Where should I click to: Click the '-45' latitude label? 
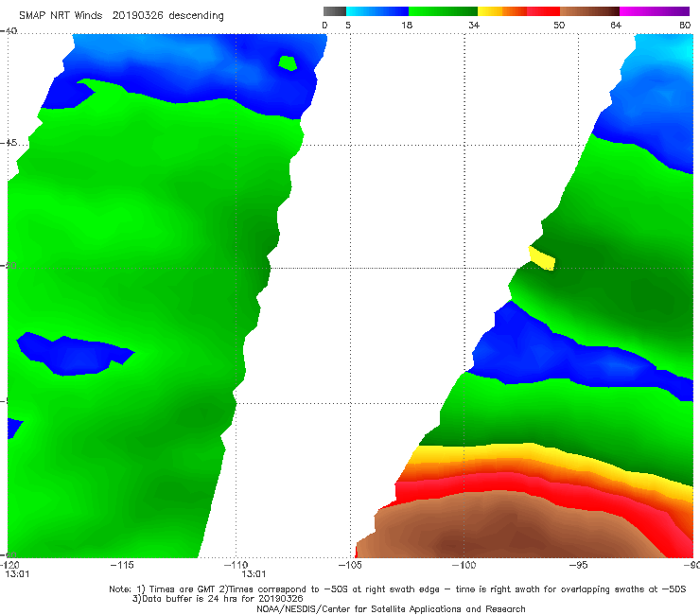9,143
